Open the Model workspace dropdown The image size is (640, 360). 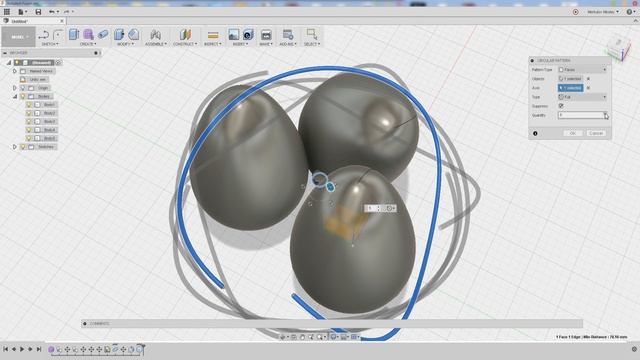(18, 37)
